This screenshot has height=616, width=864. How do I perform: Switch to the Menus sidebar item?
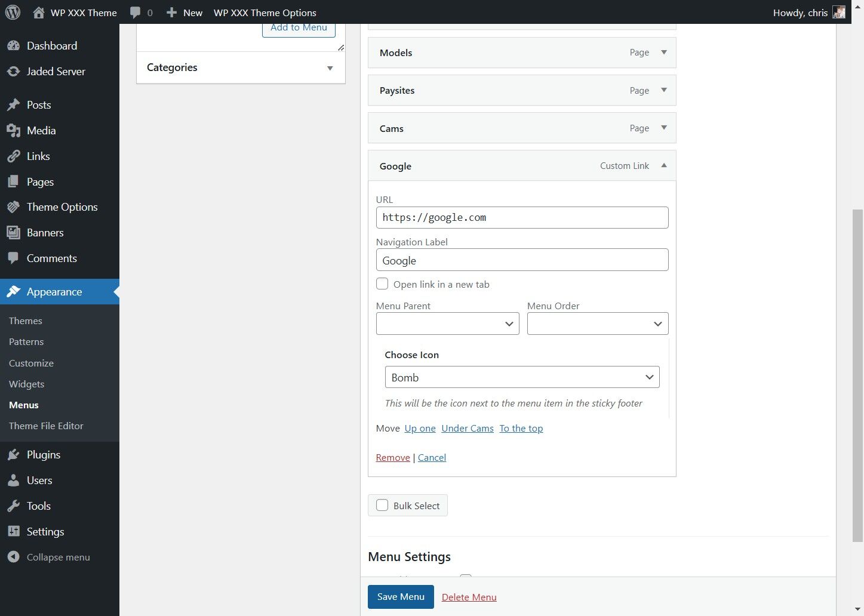23,405
